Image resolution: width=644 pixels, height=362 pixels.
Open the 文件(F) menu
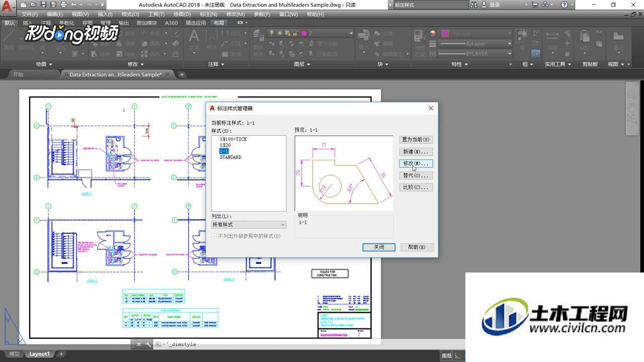click(30, 14)
